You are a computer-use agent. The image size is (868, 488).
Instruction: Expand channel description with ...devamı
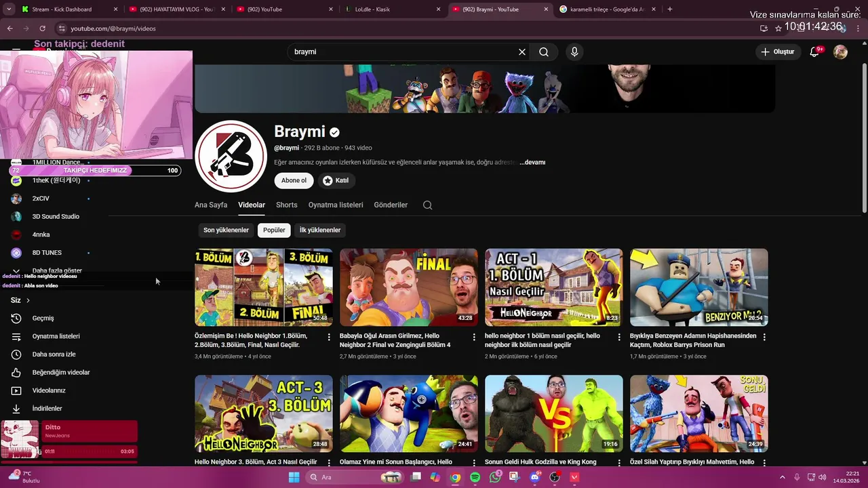point(532,163)
